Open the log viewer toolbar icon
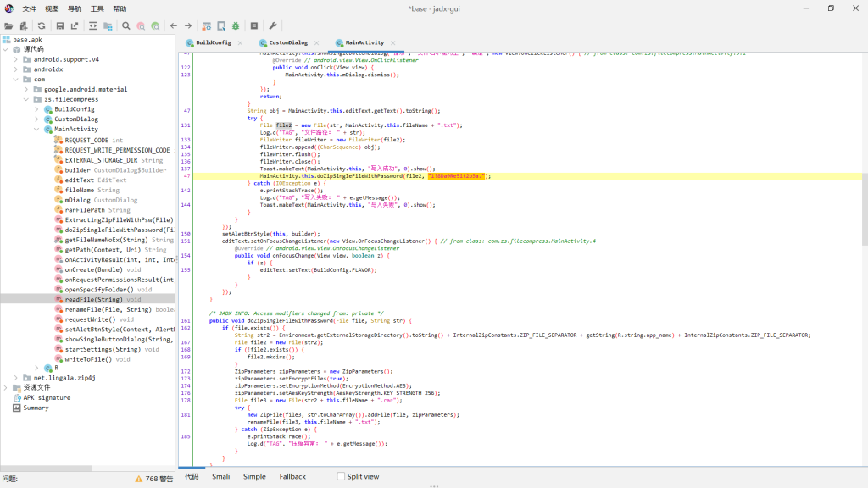 click(254, 26)
